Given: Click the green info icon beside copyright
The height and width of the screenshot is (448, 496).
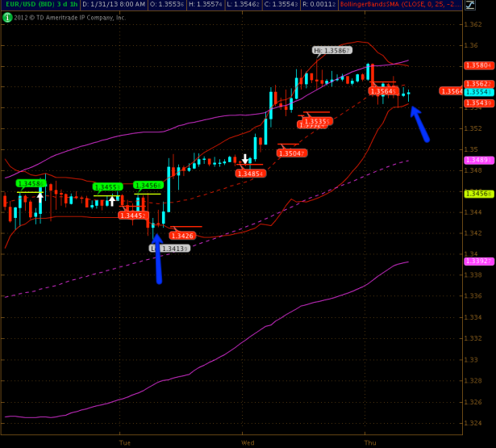Looking at the screenshot, I should 7,18.
